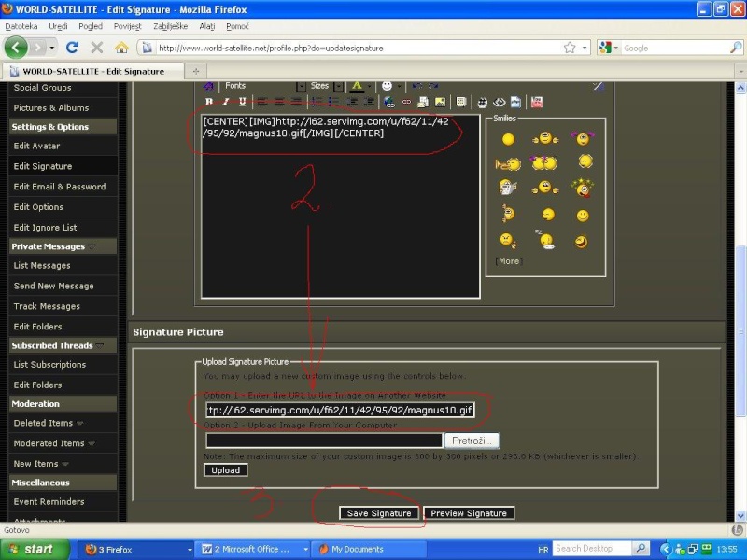This screenshot has width=747, height=560.
Task: Click Firefox Reload button
Action: (x=72, y=48)
